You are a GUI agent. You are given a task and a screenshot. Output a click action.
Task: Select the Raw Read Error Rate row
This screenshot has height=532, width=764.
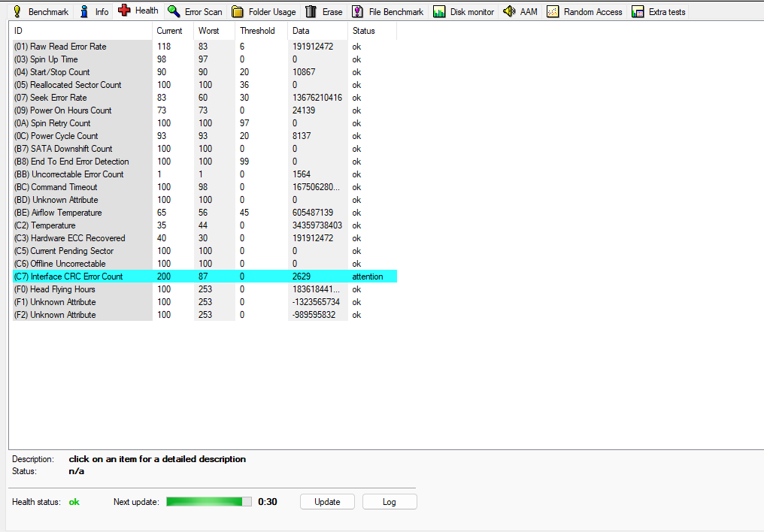click(x=205, y=47)
